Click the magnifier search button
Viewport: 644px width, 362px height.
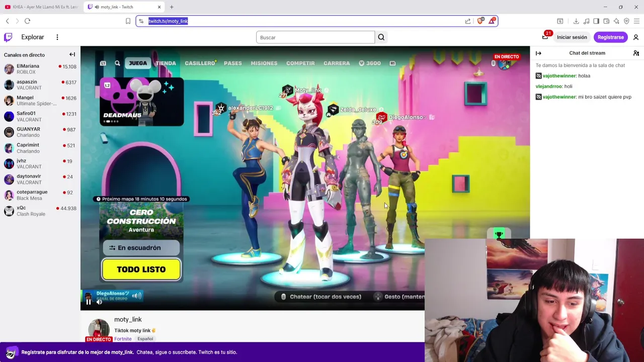tap(381, 37)
